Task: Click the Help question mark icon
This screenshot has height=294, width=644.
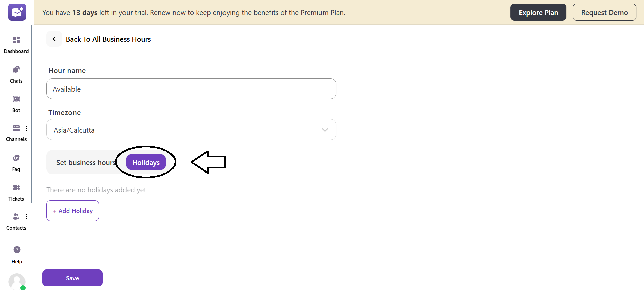Action: [17, 250]
